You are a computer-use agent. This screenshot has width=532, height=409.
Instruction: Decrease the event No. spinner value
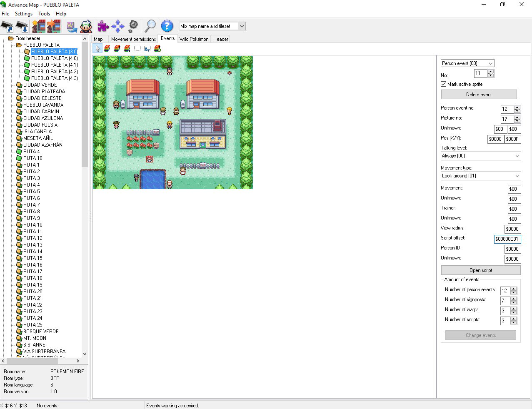(490, 75)
